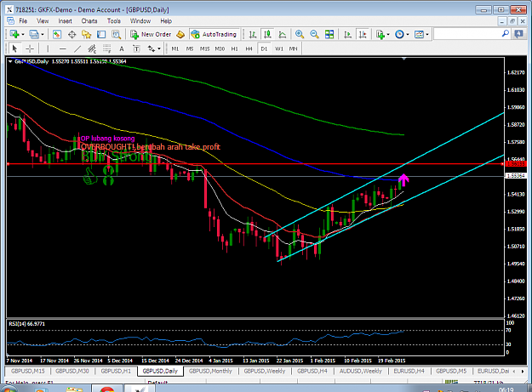Open the arrows drawing tool icon
This screenshot has width=532, height=392.
coord(151,48)
